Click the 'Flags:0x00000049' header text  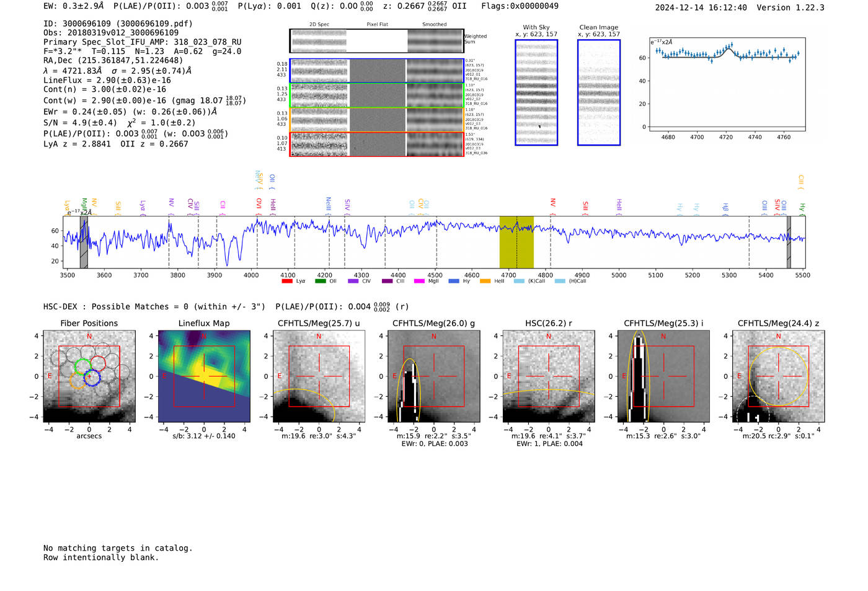point(520,6)
